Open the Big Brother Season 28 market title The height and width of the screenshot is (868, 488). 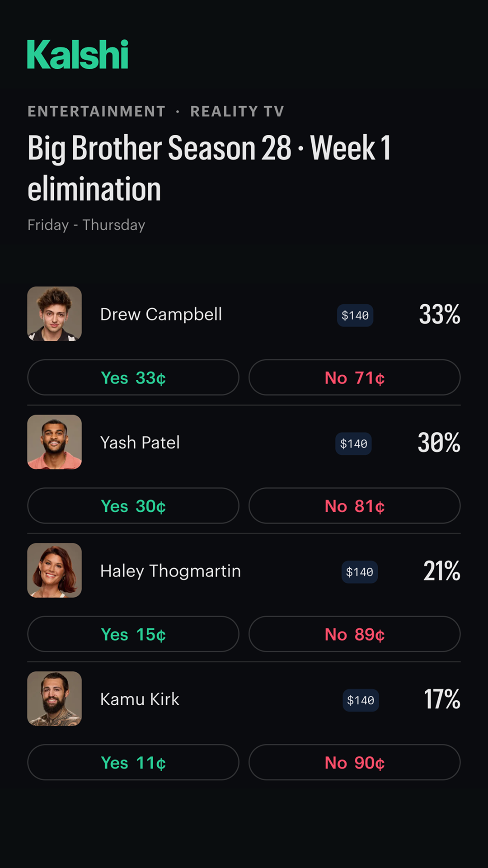click(209, 168)
